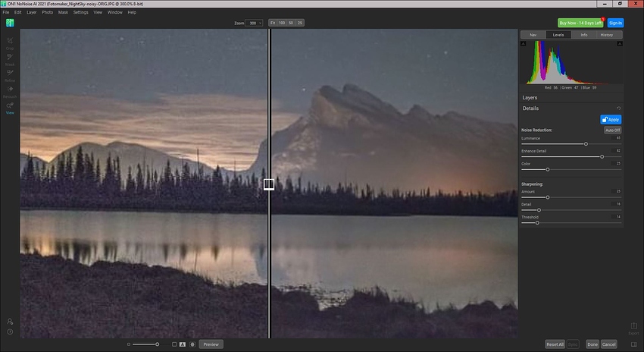Click the ON1 NoNoise logo icon
This screenshot has height=352, width=644.
point(10,23)
